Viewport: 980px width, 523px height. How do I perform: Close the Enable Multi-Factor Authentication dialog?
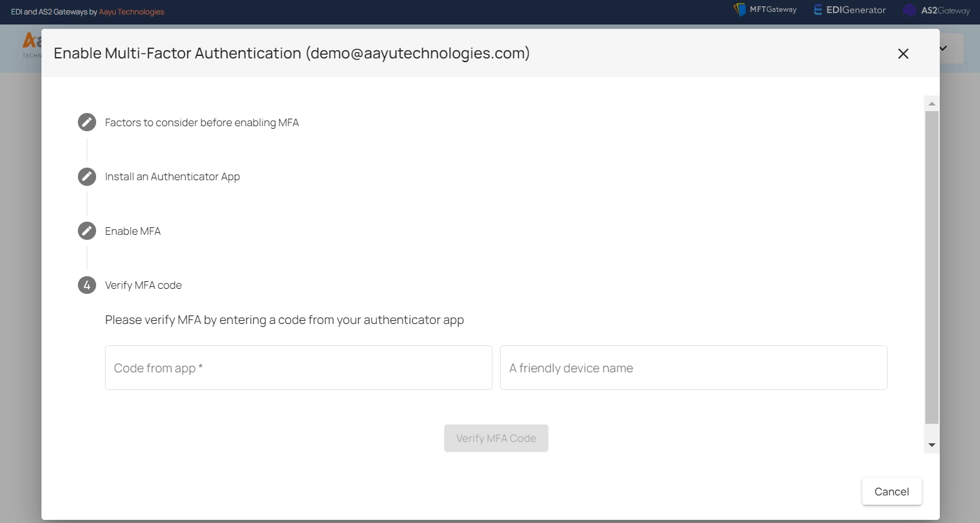(903, 53)
